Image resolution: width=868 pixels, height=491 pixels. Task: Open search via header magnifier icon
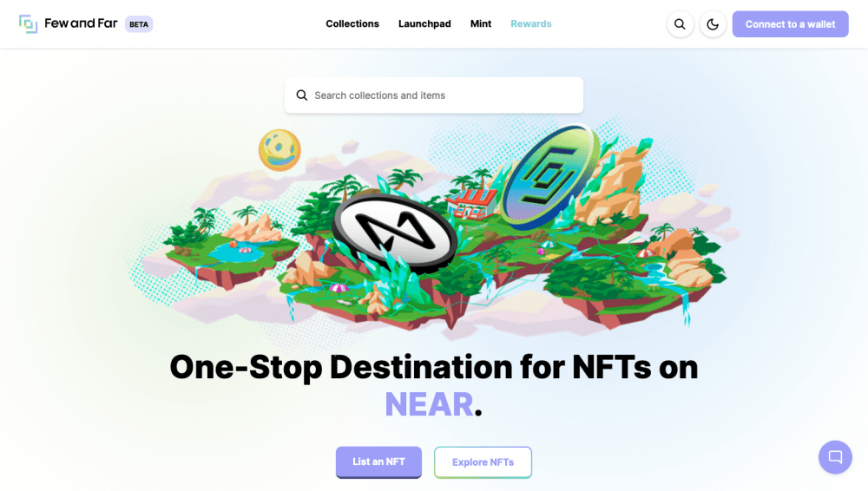click(x=680, y=24)
